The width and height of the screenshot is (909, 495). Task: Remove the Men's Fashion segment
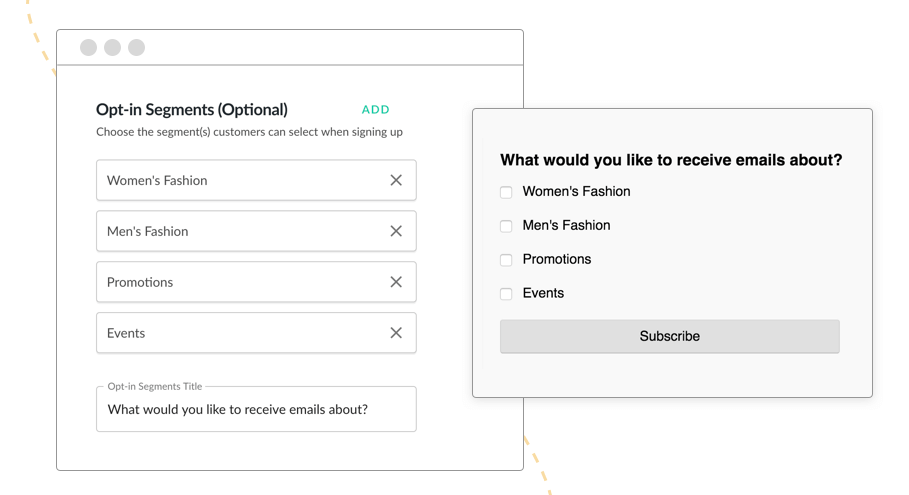click(396, 231)
